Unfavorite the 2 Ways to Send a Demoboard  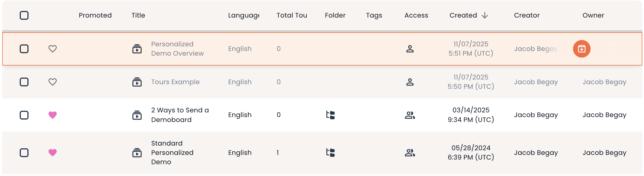tap(53, 115)
